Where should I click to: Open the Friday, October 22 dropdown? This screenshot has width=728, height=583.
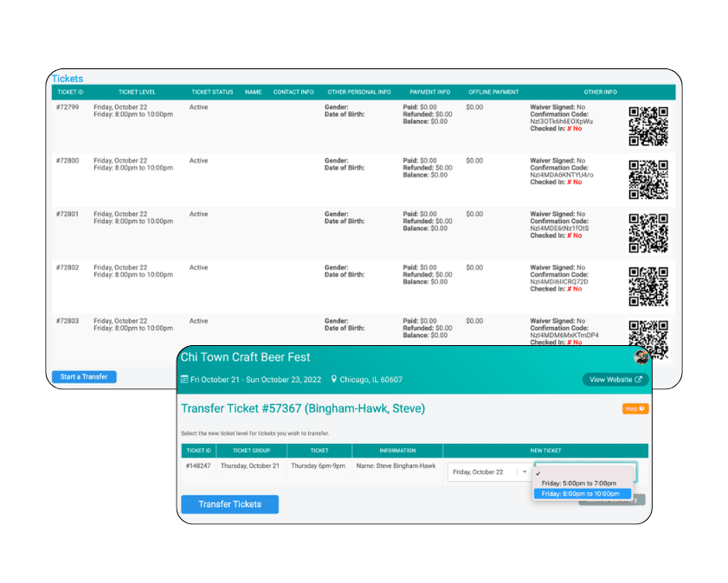[x=489, y=472]
